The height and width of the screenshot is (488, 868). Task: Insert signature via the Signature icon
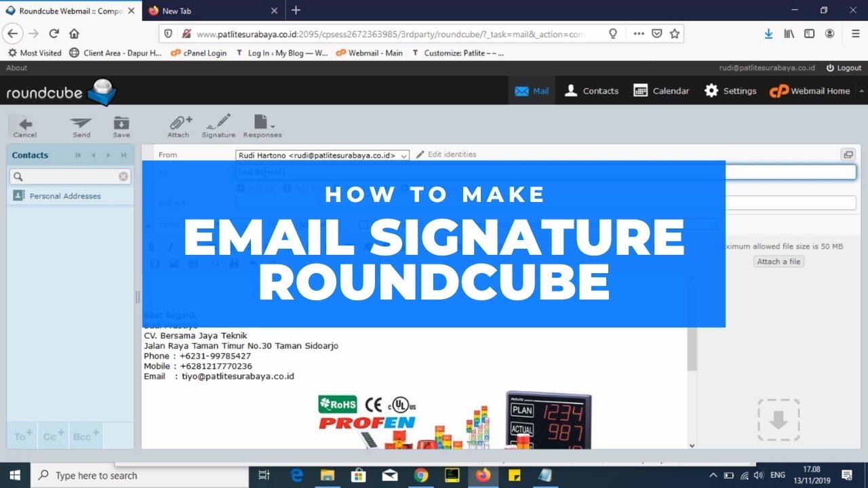click(x=218, y=126)
